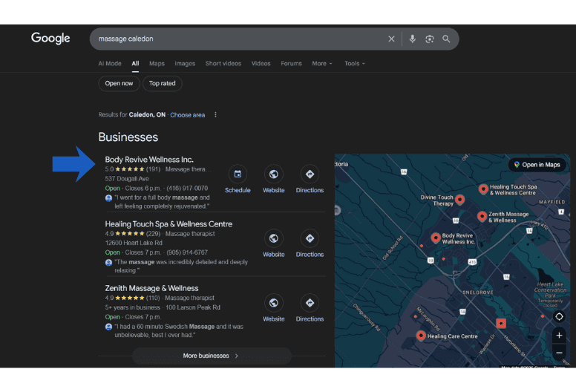Get Directions to Body Revive Wellness Inc.

310,174
